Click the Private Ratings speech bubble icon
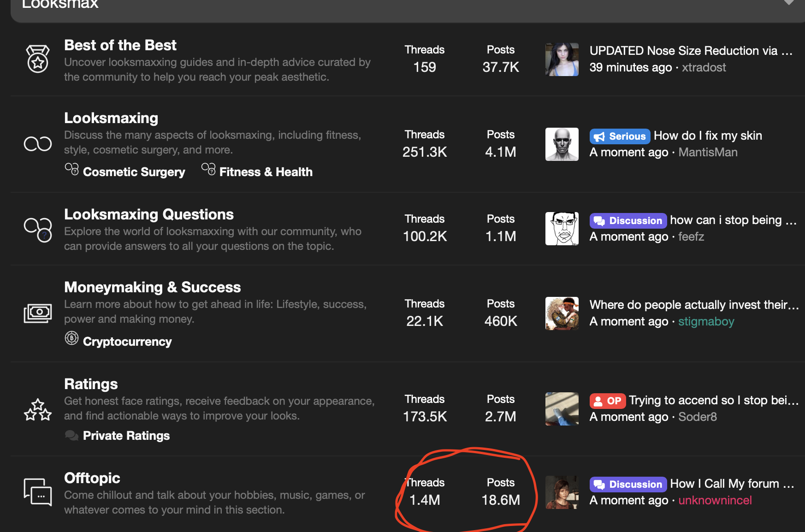Image resolution: width=805 pixels, height=532 pixels. [71, 435]
